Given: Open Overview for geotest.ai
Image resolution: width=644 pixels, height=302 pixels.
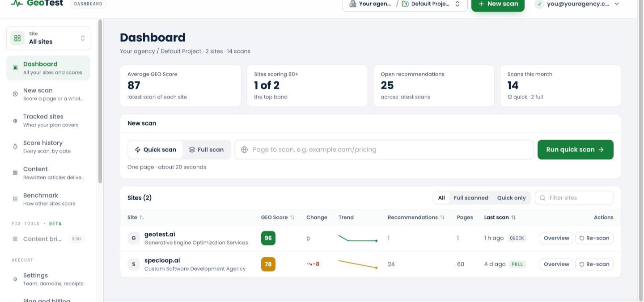Looking at the screenshot, I should coord(556,238).
